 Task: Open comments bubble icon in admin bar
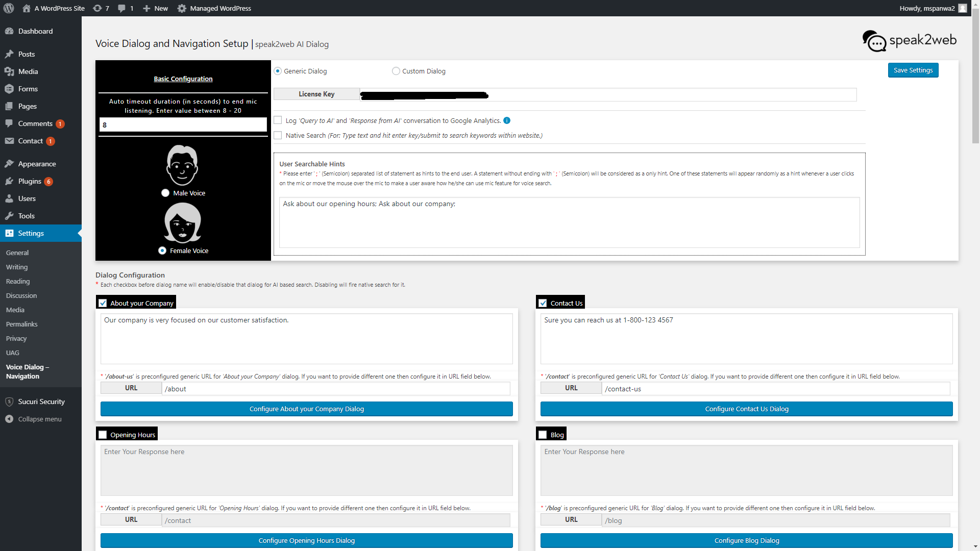point(121,8)
